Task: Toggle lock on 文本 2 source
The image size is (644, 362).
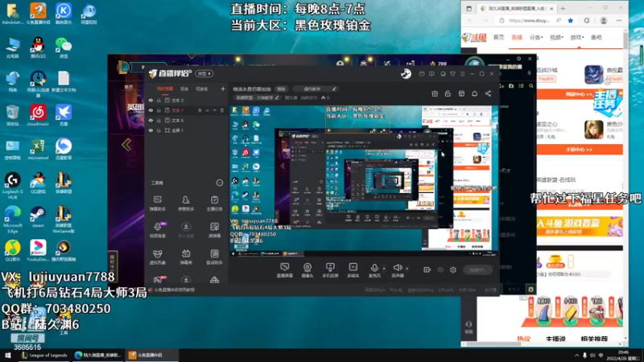Action: coord(159,100)
